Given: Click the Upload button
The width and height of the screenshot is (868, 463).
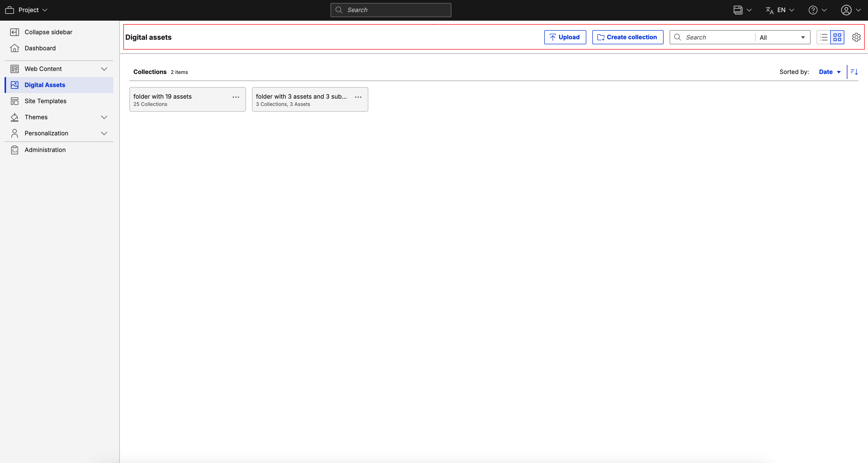Looking at the screenshot, I should tap(565, 37).
